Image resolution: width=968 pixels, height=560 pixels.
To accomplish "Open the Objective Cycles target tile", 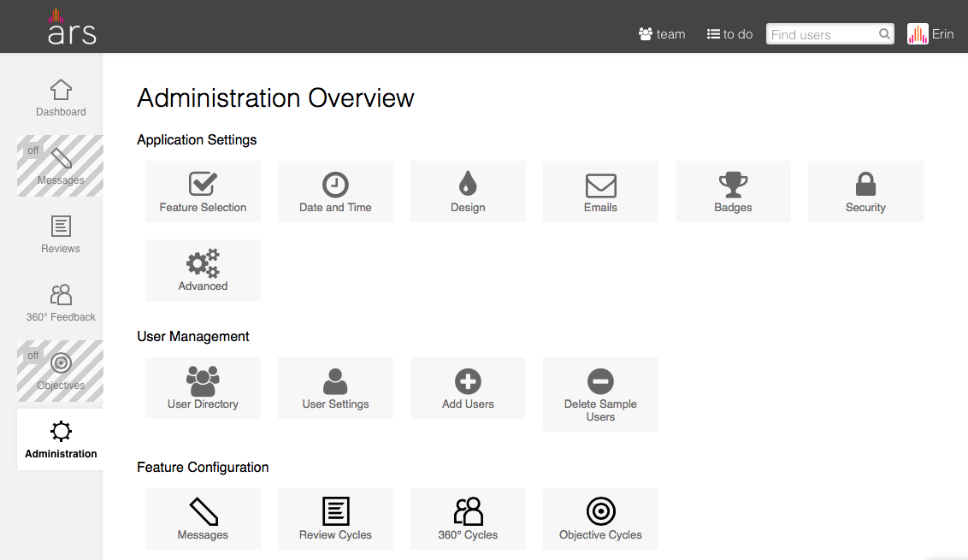I will click(x=600, y=519).
